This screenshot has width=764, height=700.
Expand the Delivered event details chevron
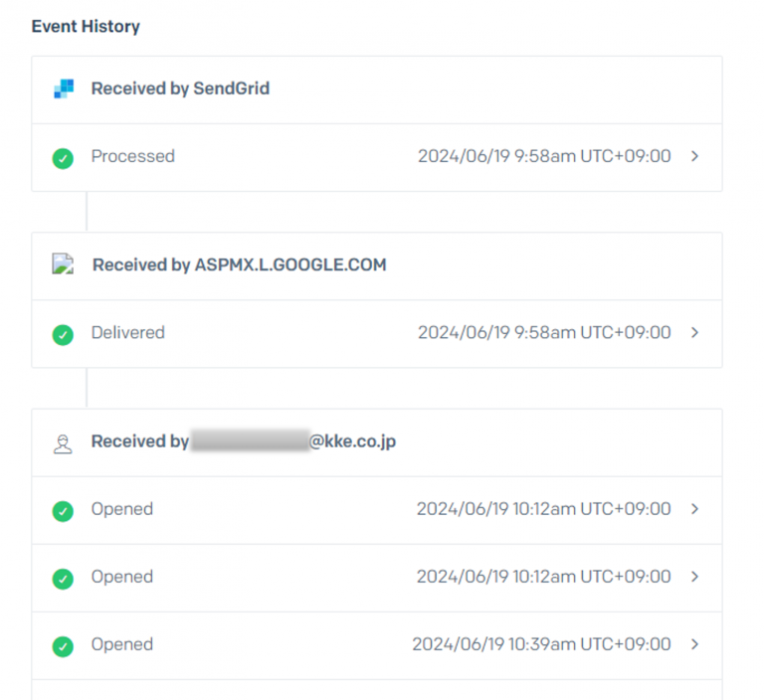(695, 333)
